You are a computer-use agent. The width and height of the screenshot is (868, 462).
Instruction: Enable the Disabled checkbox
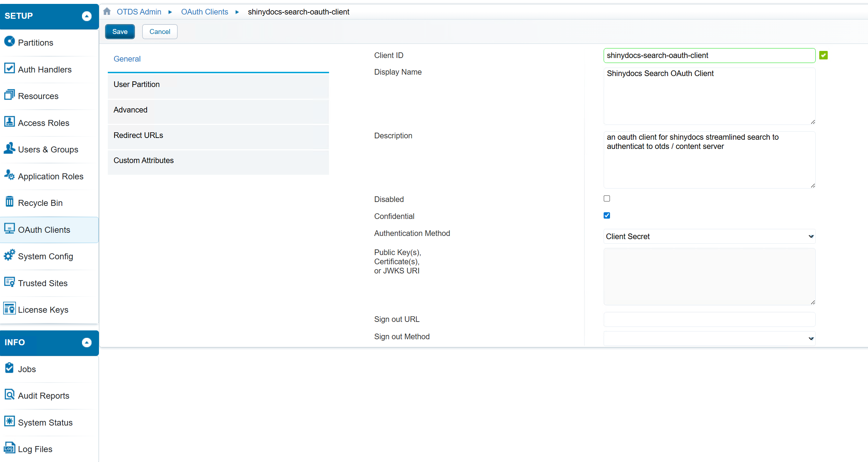607,198
